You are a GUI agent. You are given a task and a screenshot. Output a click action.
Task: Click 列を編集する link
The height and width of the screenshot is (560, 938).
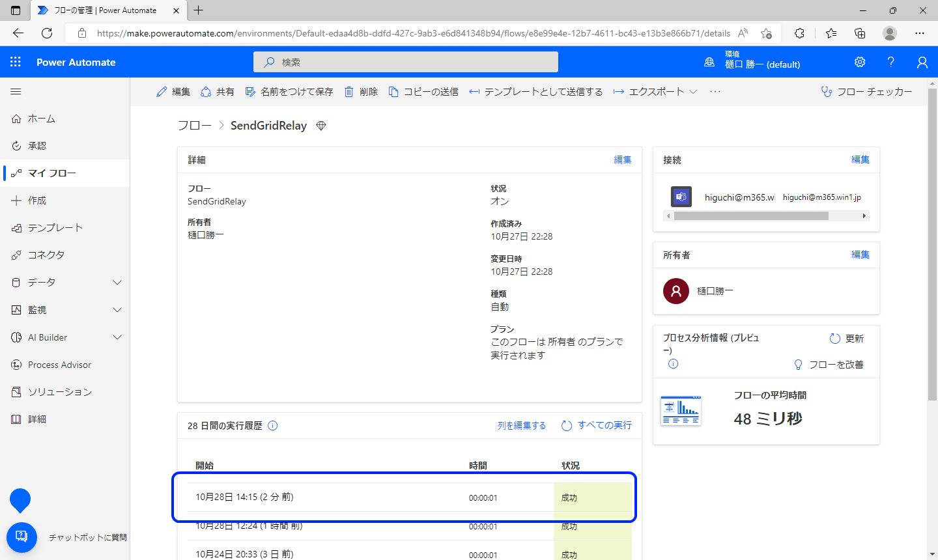click(x=522, y=425)
